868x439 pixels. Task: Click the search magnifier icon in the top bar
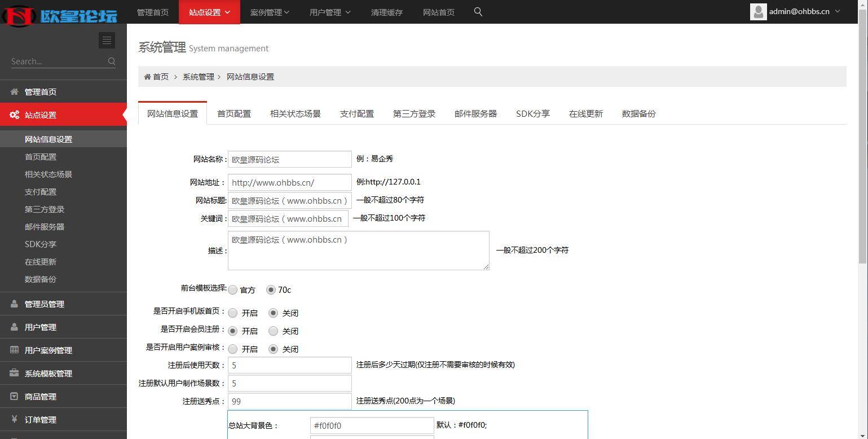pyautogui.click(x=477, y=11)
